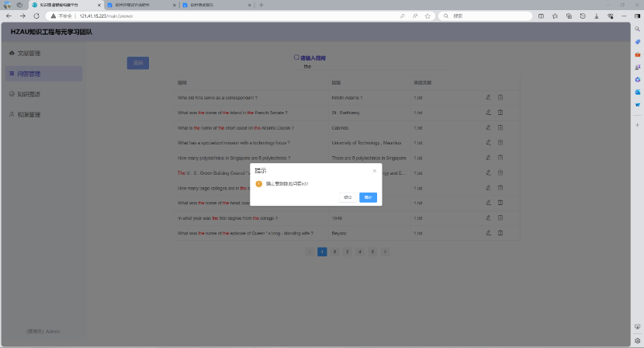Click edit icon for St. Barthelemy row

click(x=488, y=113)
